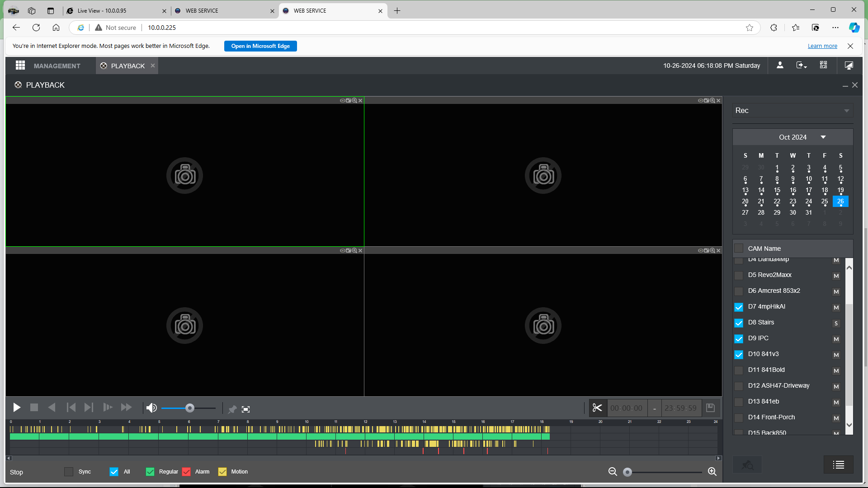Close the top-left video pane
Image resolution: width=868 pixels, height=488 pixels.
[360, 101]
